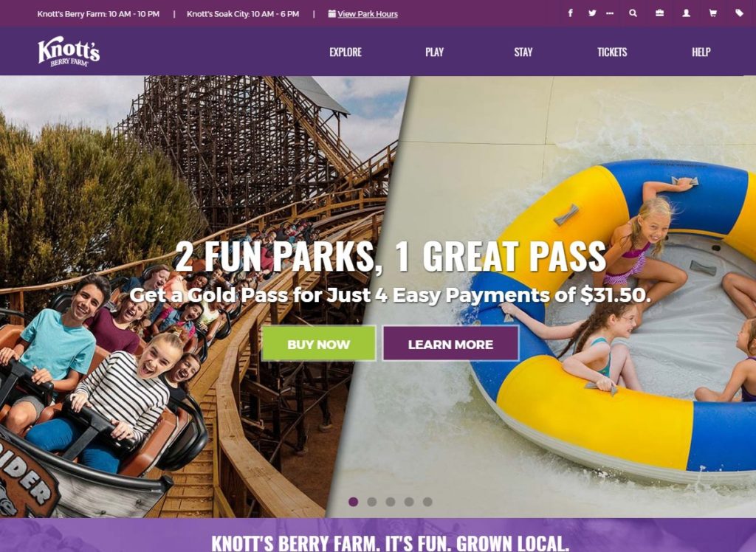Click the purple LEARN MORE button
The height and width of the screenshot is (552, 756).
(450, 344)
